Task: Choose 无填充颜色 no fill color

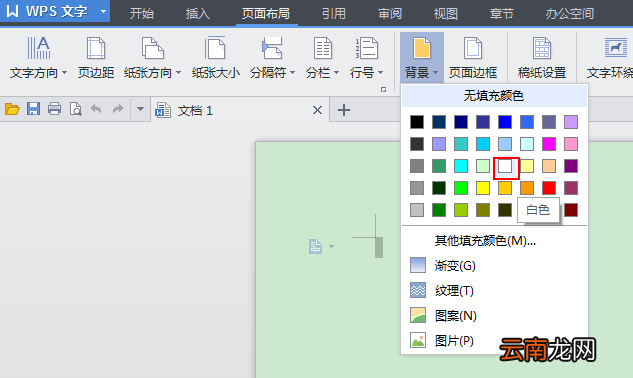Action: pyautogui.click(x=494, y=96)
